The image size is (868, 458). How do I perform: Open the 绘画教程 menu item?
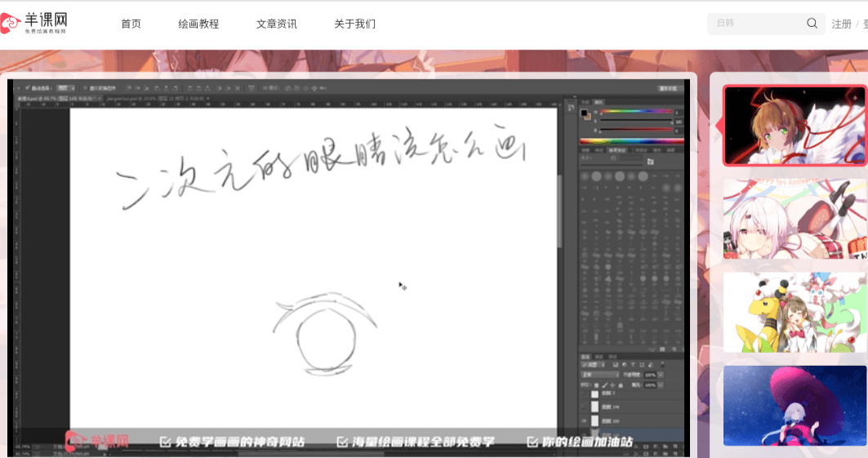click(x=198, y=24)
